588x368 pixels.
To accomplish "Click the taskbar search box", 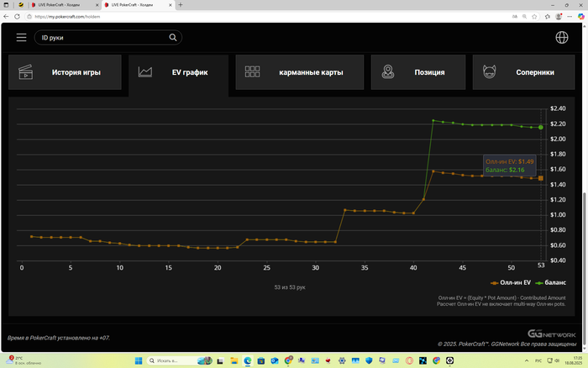I will 179,360.
